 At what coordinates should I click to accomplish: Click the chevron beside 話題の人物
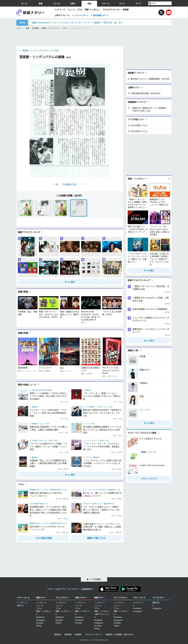tap(141, 350)
